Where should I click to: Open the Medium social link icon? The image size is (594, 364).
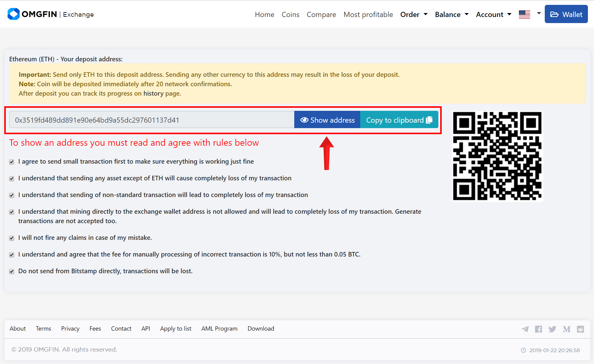click(x=566, y=329)
